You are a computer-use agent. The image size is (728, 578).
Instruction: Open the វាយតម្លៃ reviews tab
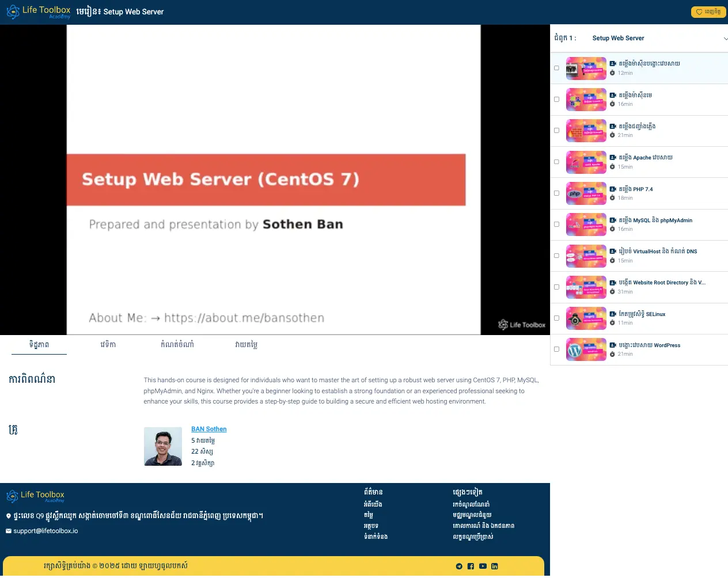pos(246,345)
